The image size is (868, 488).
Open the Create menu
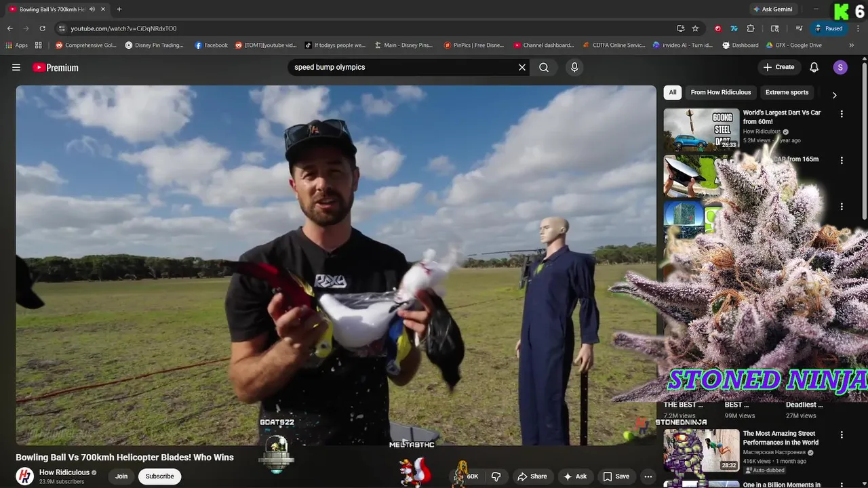tap(778, 67)
